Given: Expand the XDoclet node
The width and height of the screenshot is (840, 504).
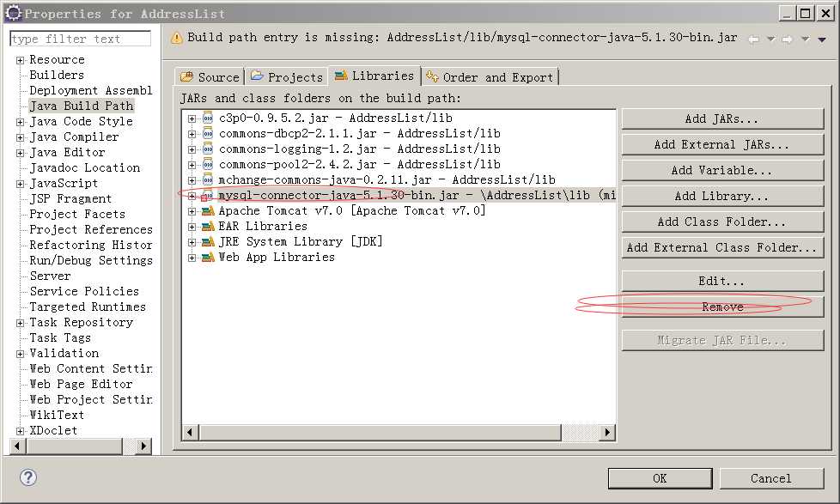Looking at the screenshot, I should pyautogui.click(x=21, y=432).
